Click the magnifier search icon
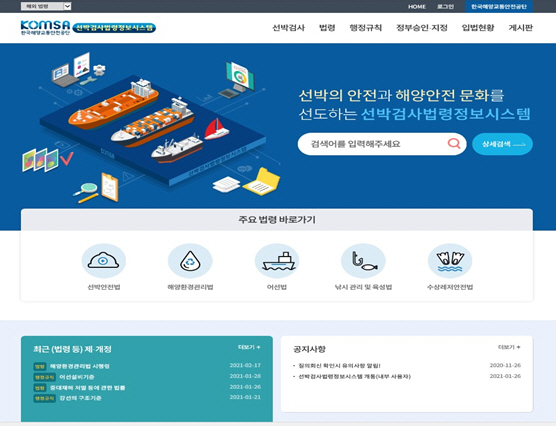Viewport: 556px width, 430px height. click(454, 144)
